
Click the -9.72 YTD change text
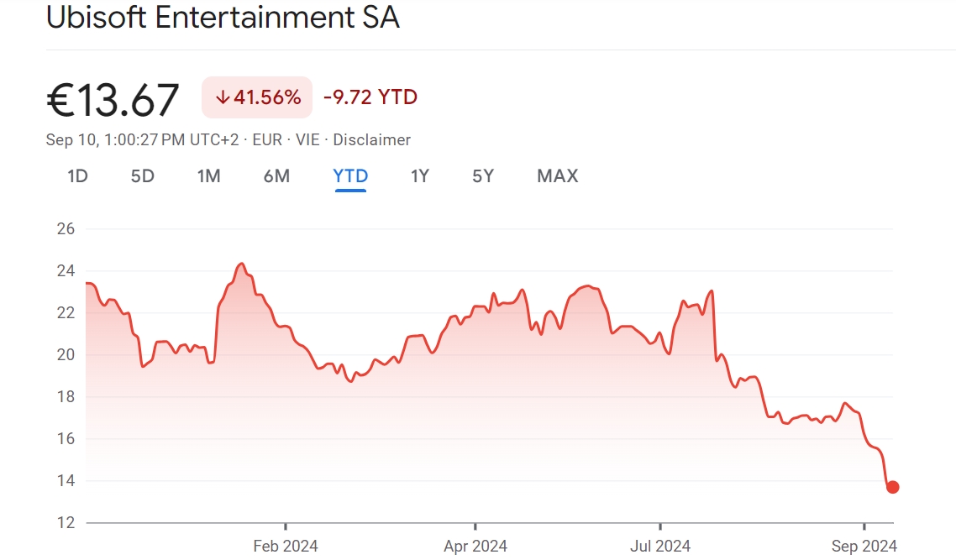[370, 97]
